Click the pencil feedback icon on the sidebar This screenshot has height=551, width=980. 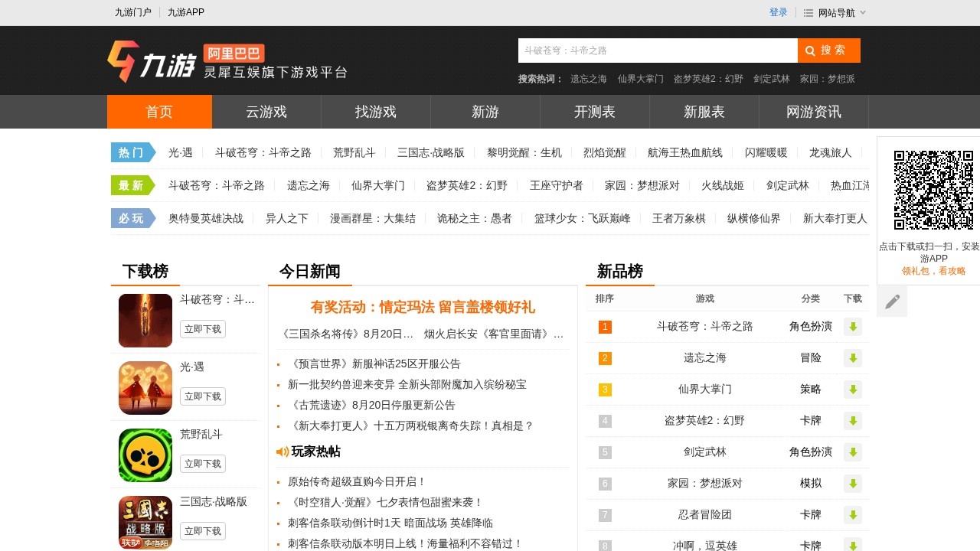892,302
